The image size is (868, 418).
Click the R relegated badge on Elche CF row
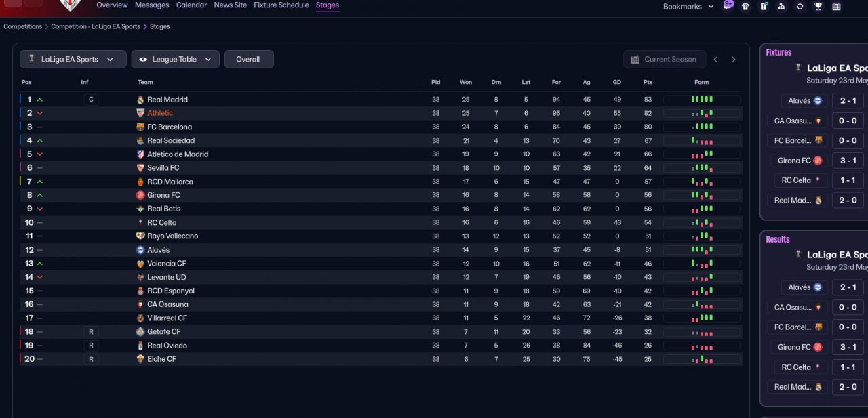pos(91,359)
